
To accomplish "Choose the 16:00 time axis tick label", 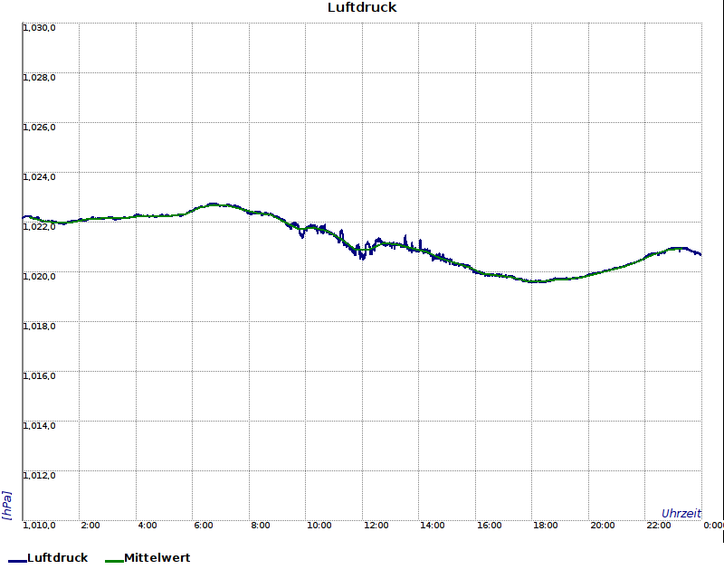I will pos(489,525).
